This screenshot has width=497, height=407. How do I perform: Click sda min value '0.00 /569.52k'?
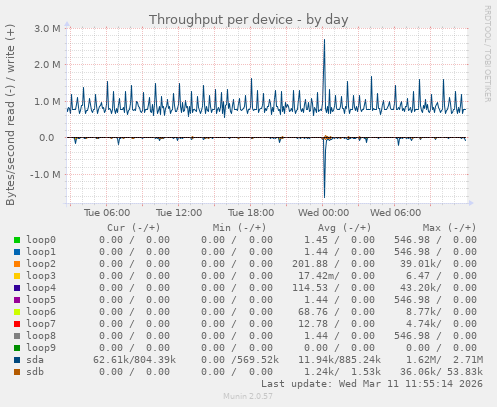[240, 360]
